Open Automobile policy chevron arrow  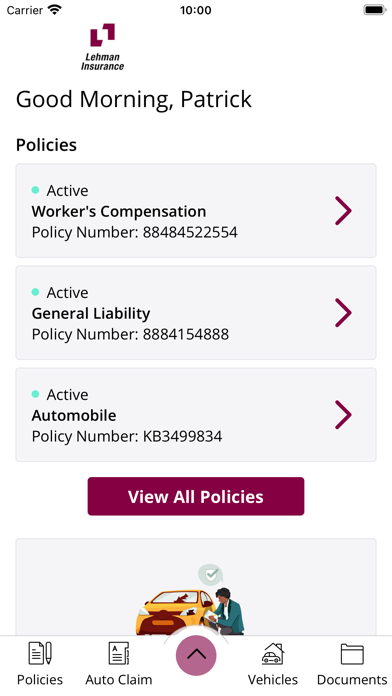[343, 415]
